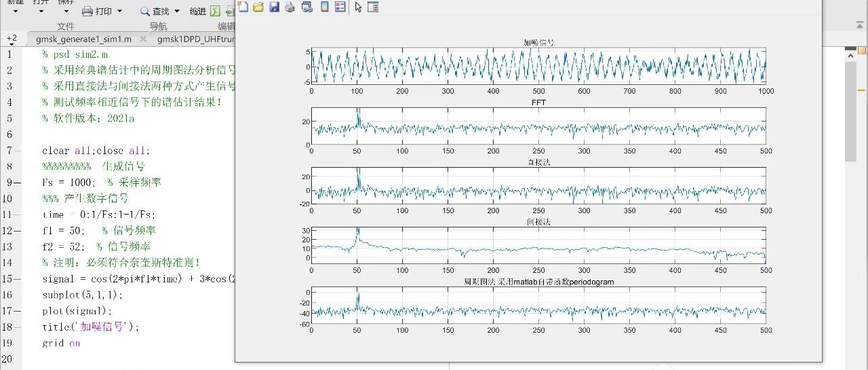Switch to gmsk_generate1_sim1.m tab
Image resolution: width=868 pixels, height=370 pixels.
[x=83, y=39]
